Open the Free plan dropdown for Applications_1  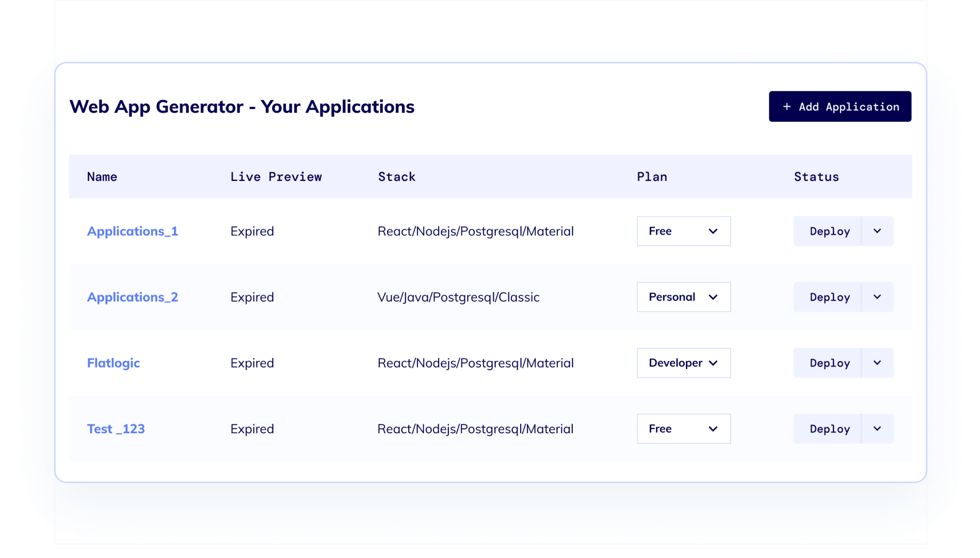[683, 231]
